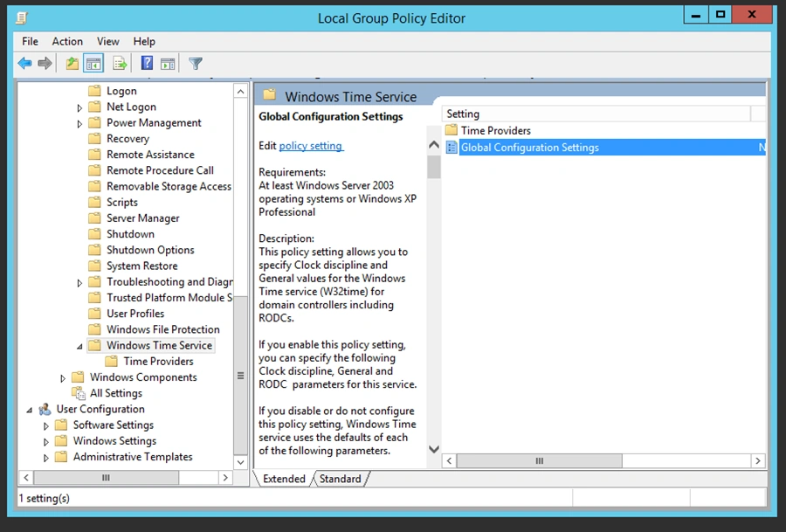
Task: Click tree pane vertical scrollbar down arrow
Action: pos(241,462)
